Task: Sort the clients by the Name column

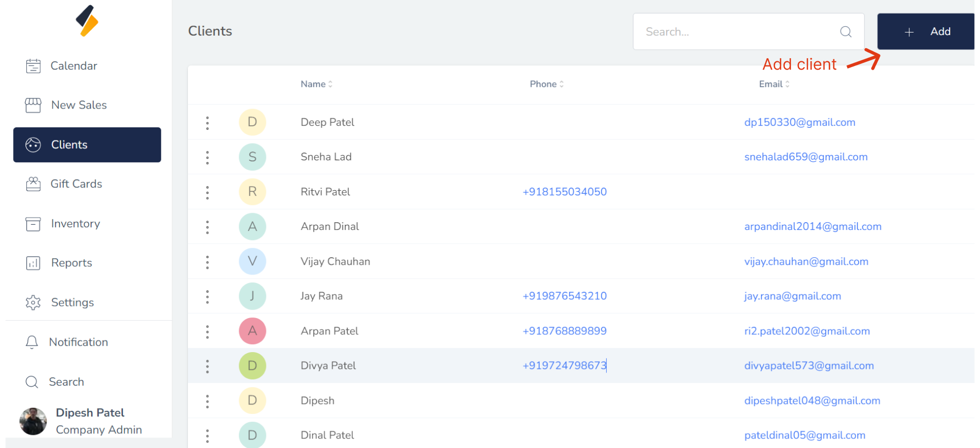Action: [x=316, y=84]
